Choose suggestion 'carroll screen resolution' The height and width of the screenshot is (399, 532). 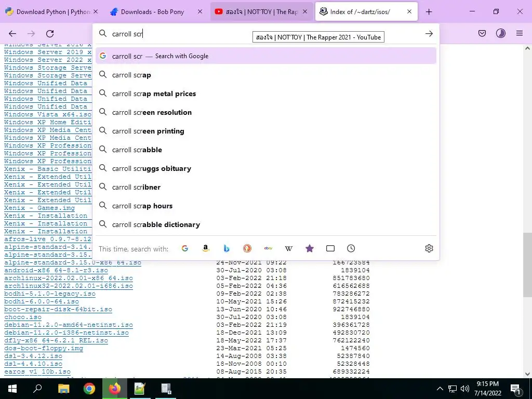click(x=265, y=112)
